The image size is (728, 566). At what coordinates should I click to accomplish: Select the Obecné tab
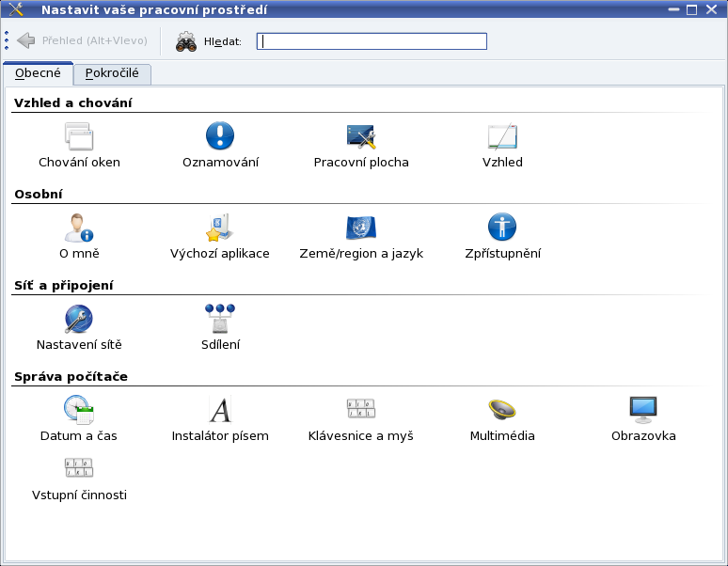point(38,73)
